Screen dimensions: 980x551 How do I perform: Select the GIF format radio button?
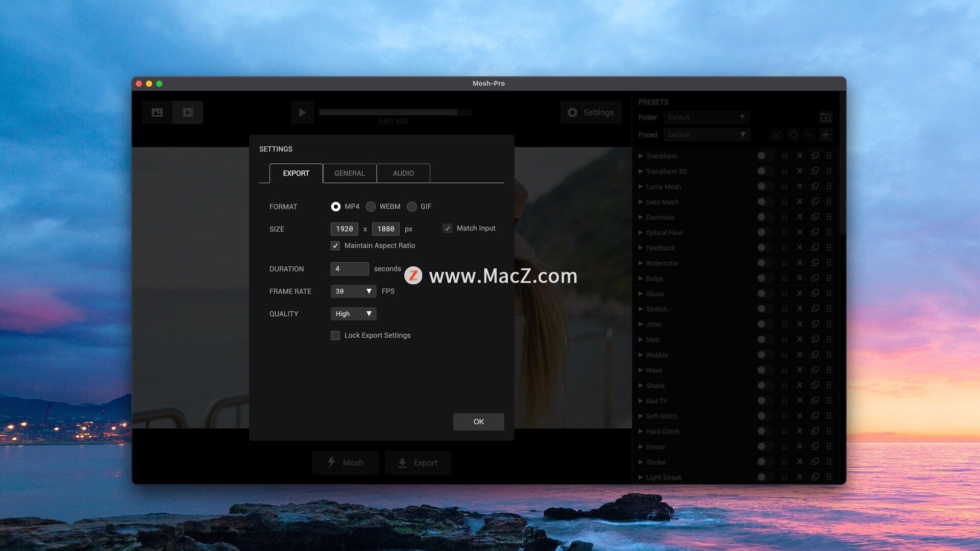click(x=412, y=207)
